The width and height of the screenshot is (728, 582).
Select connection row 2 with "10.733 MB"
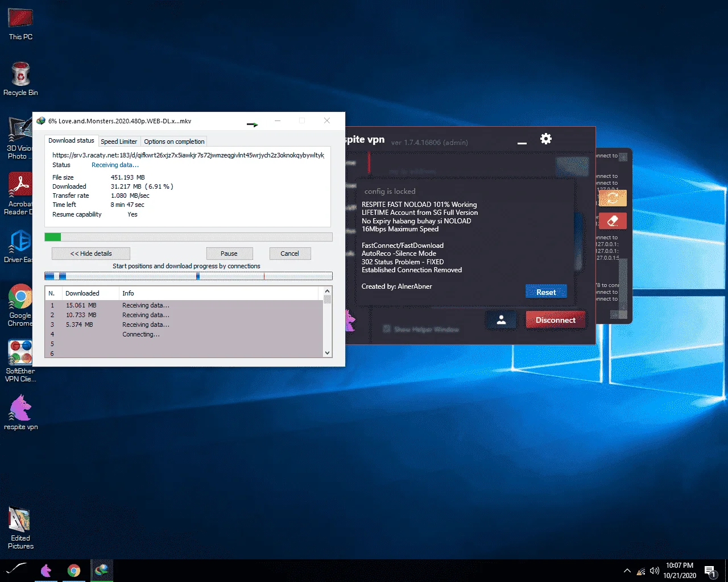[x=184, y=315]
